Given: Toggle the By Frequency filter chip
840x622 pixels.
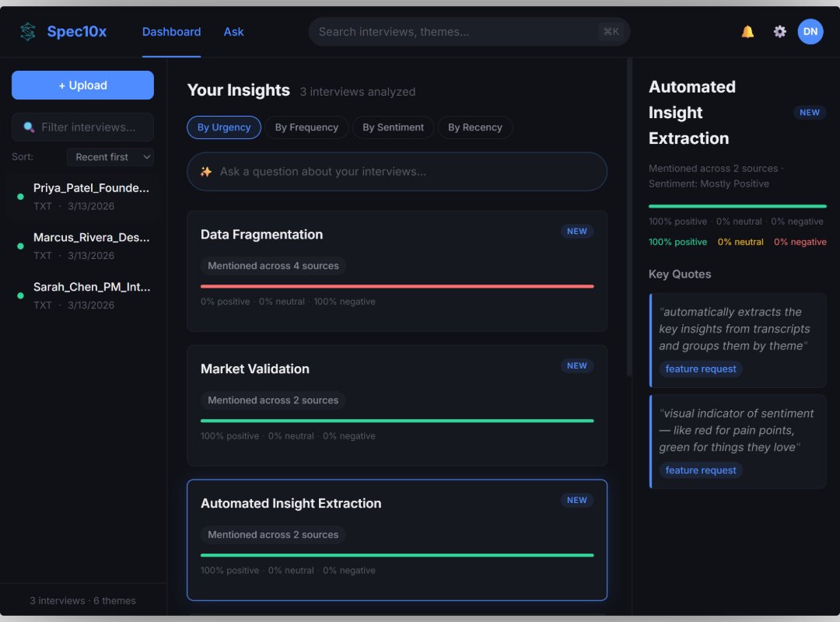Looking at the screenshot, I should (x=306, y=128).
